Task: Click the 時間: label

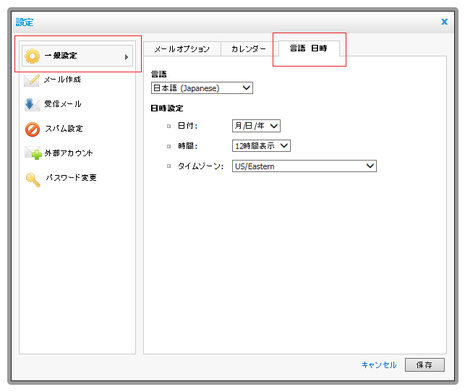Action: tap(187, 146)
